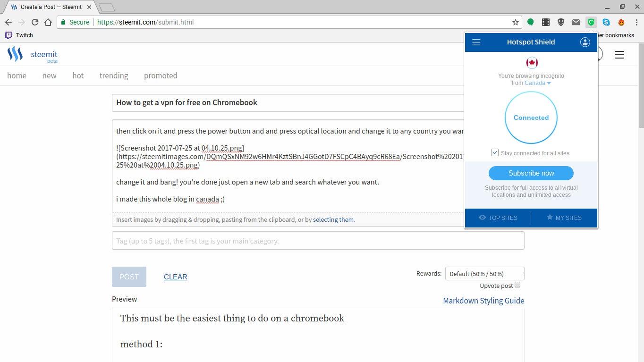
Task: Click the green Secure padlock
Action: coord(63,22)
